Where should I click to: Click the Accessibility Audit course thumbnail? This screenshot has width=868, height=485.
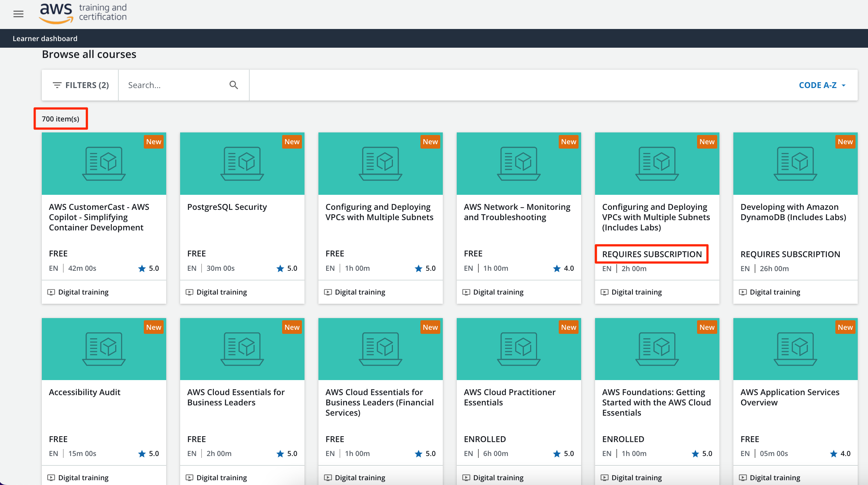104,349
